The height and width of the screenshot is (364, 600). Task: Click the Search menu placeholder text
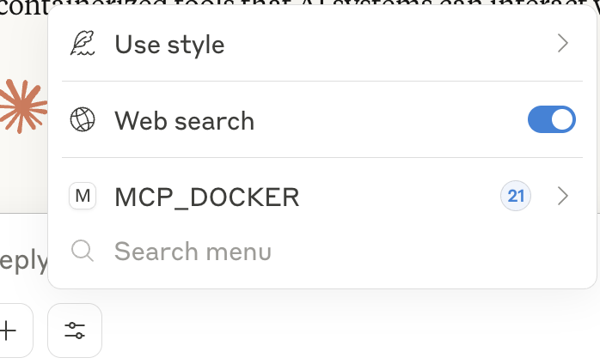193,252
